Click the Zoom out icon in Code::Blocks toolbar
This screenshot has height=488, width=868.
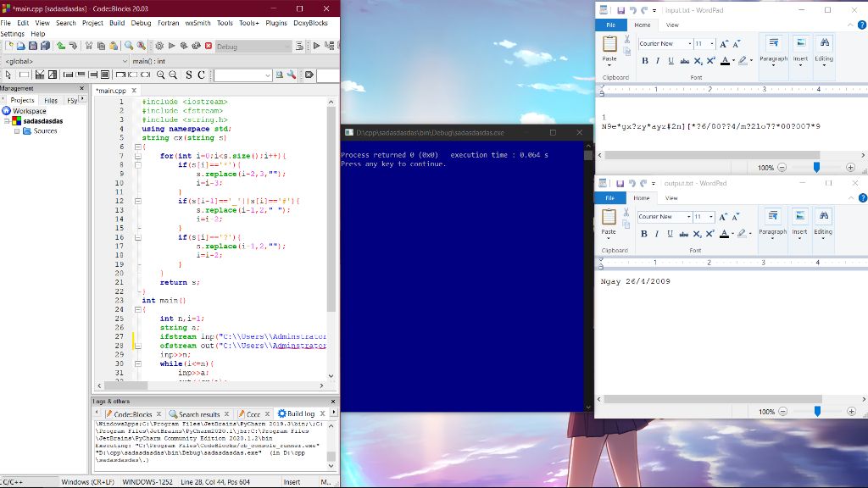(x=173, y=75)
